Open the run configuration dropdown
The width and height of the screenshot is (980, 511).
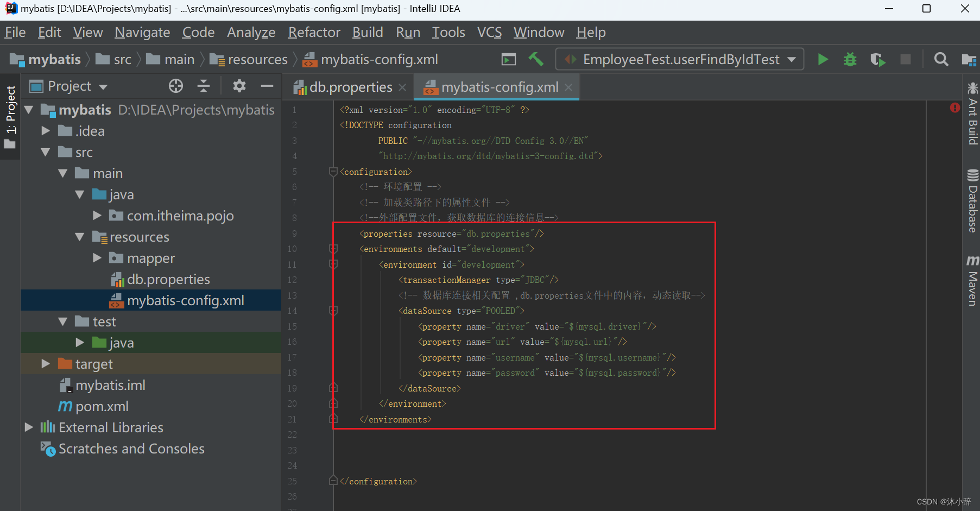point(792,59)
